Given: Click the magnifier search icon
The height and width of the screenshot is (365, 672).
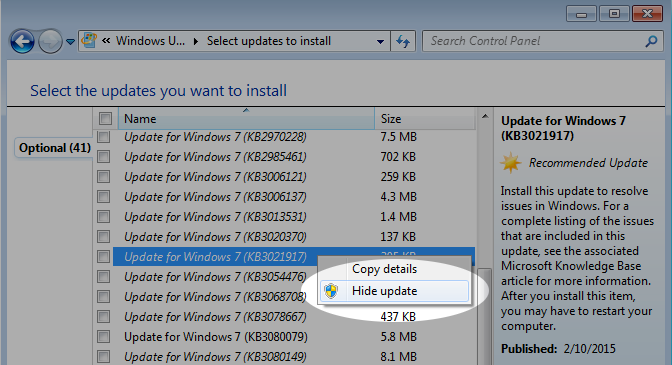Looking at the screenshot, I should 652,41.
